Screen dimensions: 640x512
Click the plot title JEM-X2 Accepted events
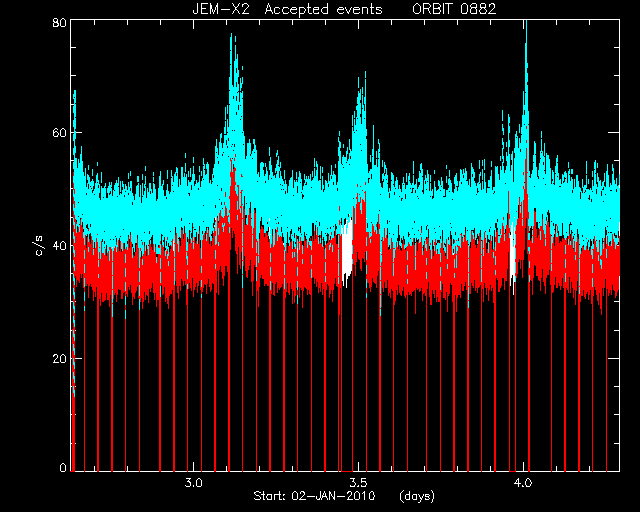coord(287,9)
